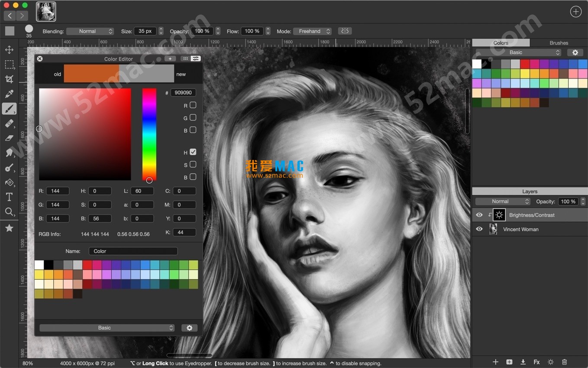Click the color Name field

coord(133,251)
